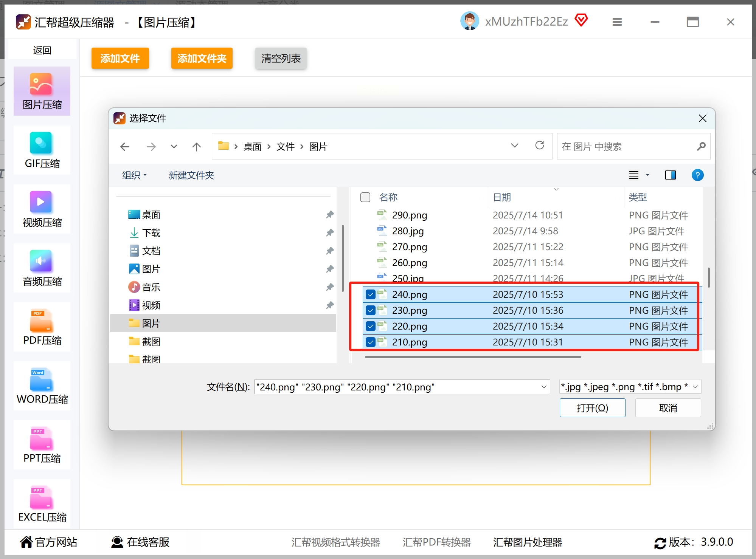Open the WORD压缩 tool

point(42,387)
